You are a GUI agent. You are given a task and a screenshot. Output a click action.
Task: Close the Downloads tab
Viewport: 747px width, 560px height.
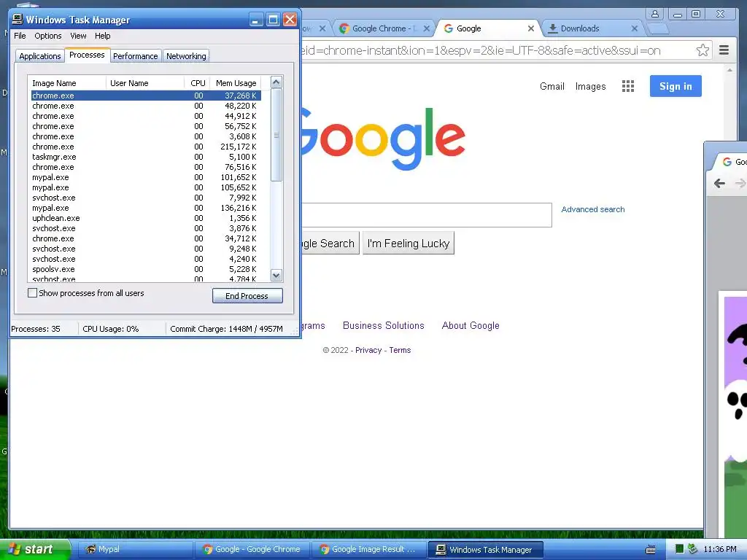pyautogui.click(x=634, y=28)
